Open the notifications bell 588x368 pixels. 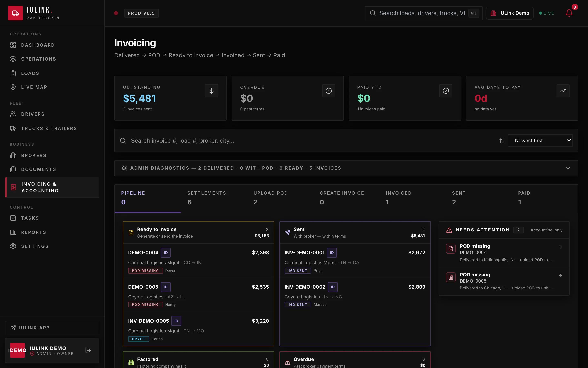[x=569, y=13]
